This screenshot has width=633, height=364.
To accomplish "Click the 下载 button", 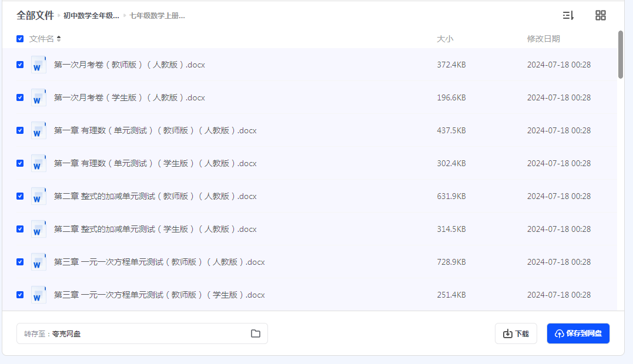I will (x=515, y=333).
